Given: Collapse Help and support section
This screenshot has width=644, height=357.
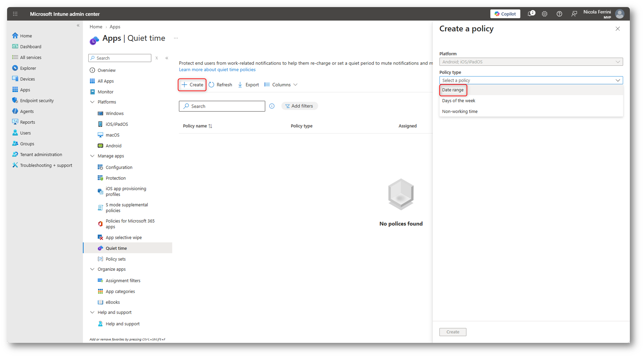Looking at the screenshot, I should [92, 312].
